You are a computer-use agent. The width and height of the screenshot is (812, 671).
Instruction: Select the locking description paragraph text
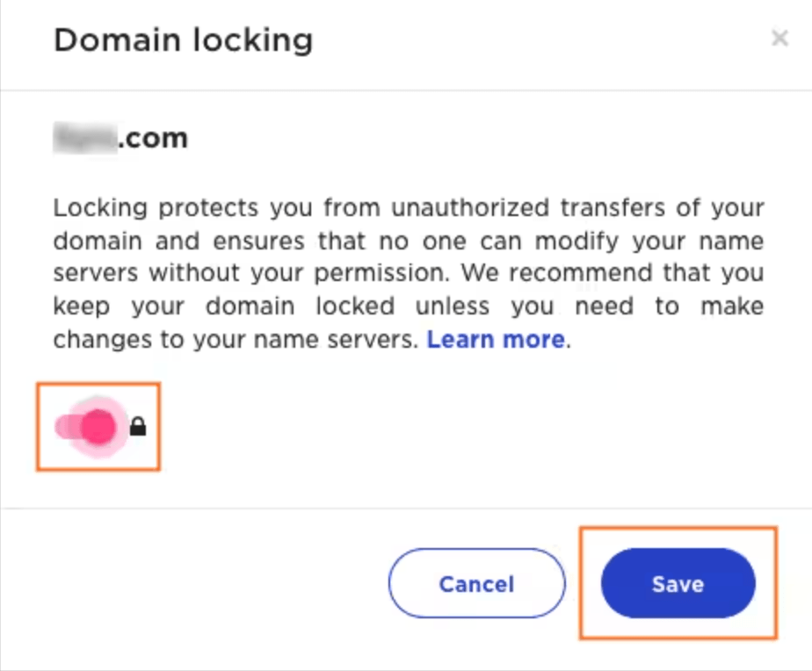[408, 272]
